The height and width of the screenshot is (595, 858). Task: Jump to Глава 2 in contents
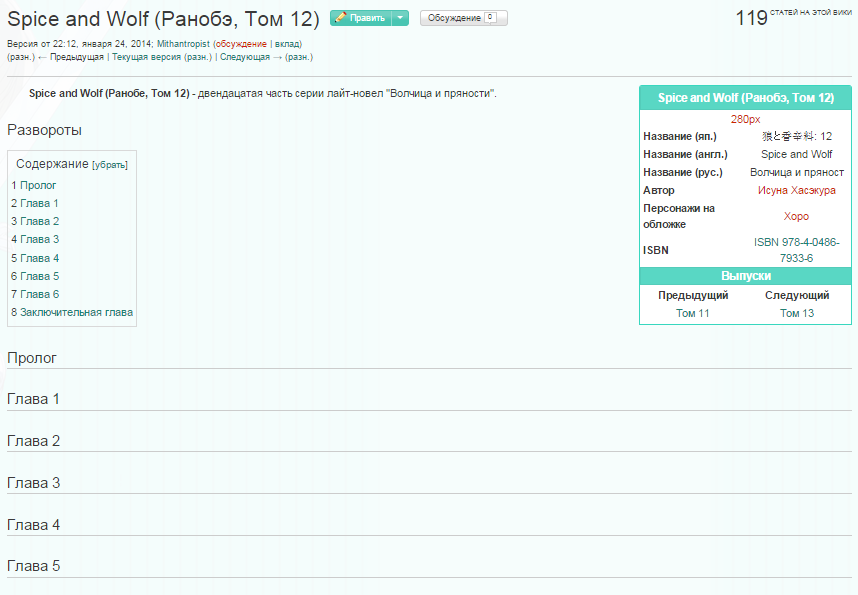[39, 222]
